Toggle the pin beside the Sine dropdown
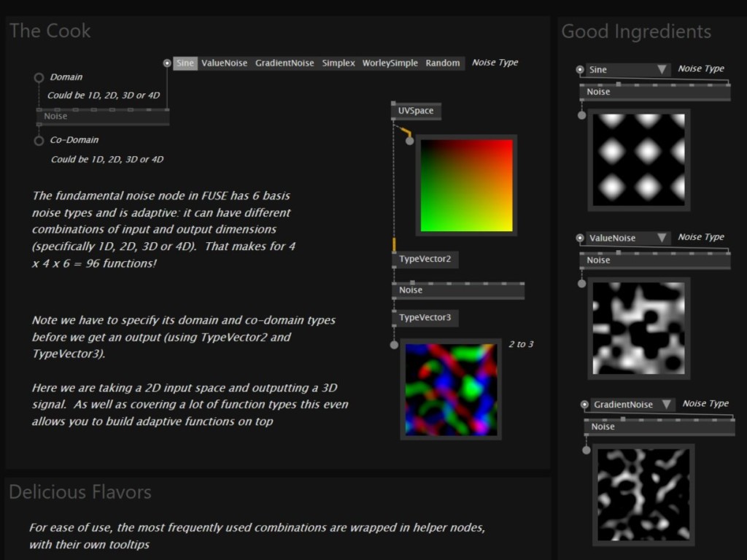The width and height of the screenshot is (747, 560). (580, 70)
